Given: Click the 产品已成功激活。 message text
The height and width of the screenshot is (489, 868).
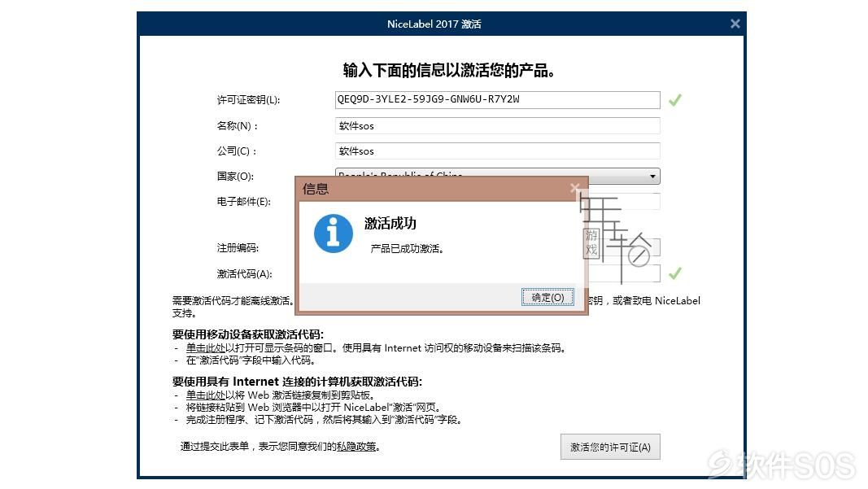Looking at the screenshot, I should pos(408,249).
